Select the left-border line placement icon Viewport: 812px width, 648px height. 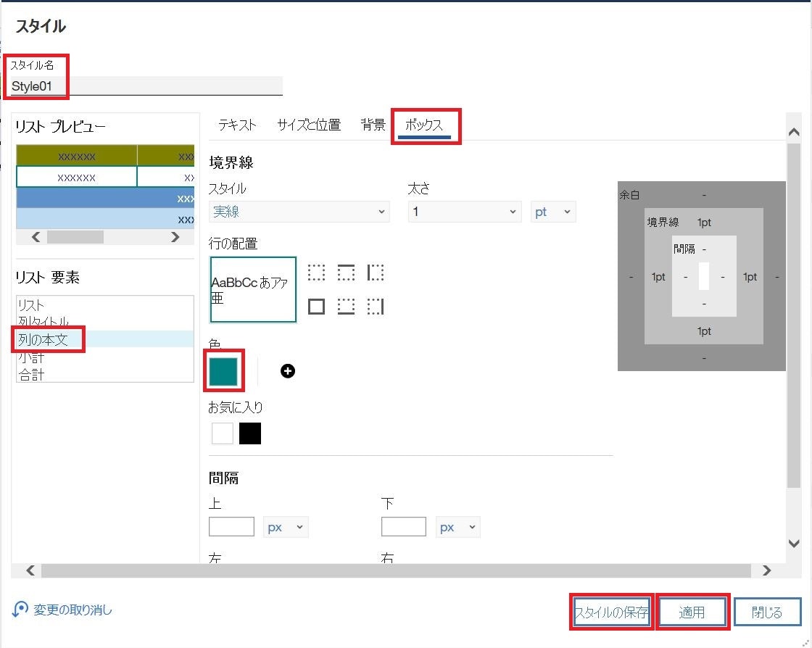pyautogui.click(x=376, y=273)
